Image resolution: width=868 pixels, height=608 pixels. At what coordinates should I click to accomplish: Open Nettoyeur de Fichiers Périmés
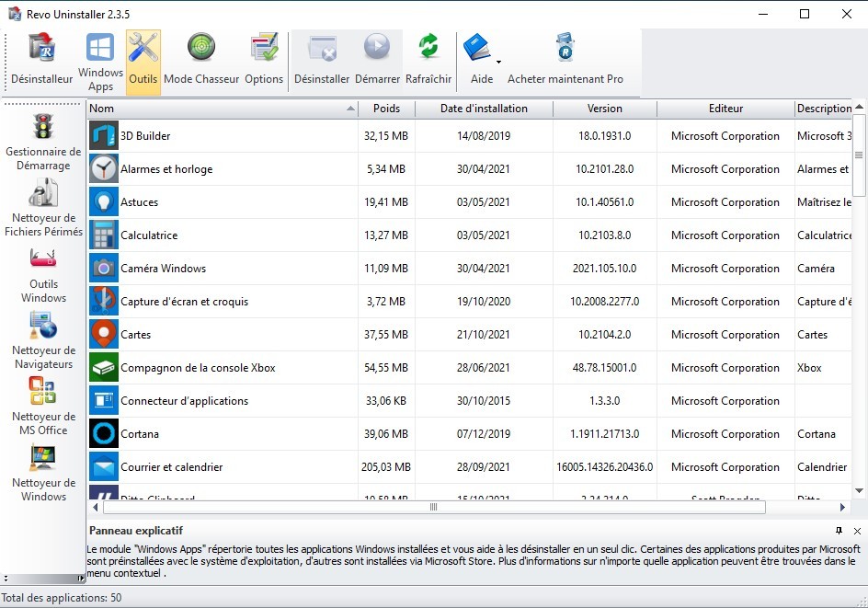click(43, 208)
